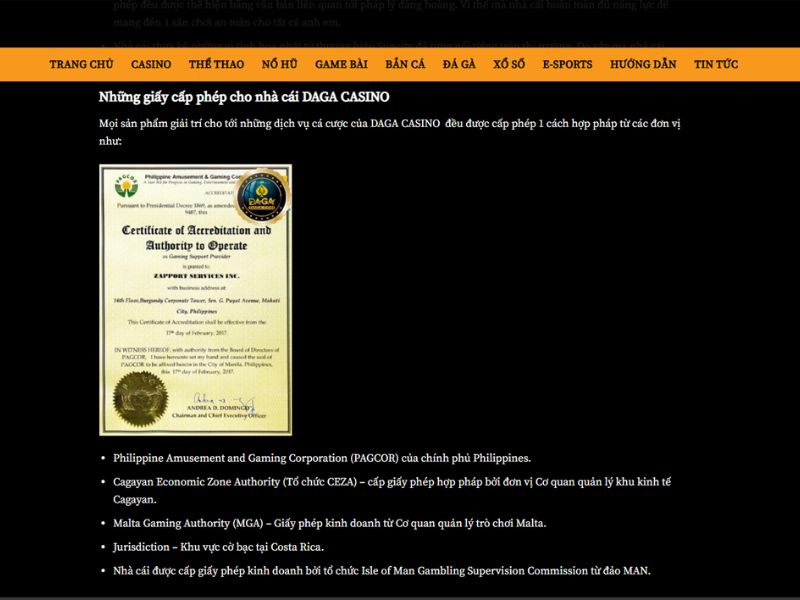Screen dimensions: 800x600
Task: Open the TRANG CHỦ menu item
Action: (x=81, y=64)
